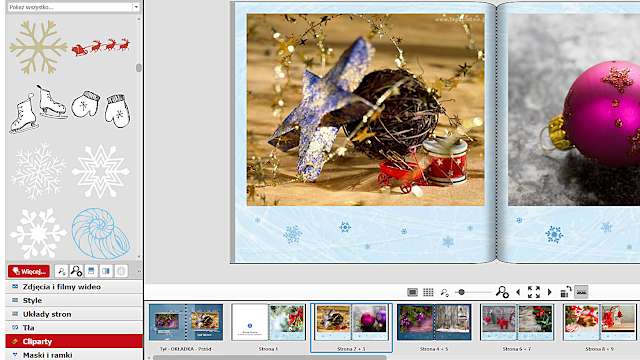Pick the mittens clipart
The height and width of the screenshot is (360, 640).
click(101, 109)
